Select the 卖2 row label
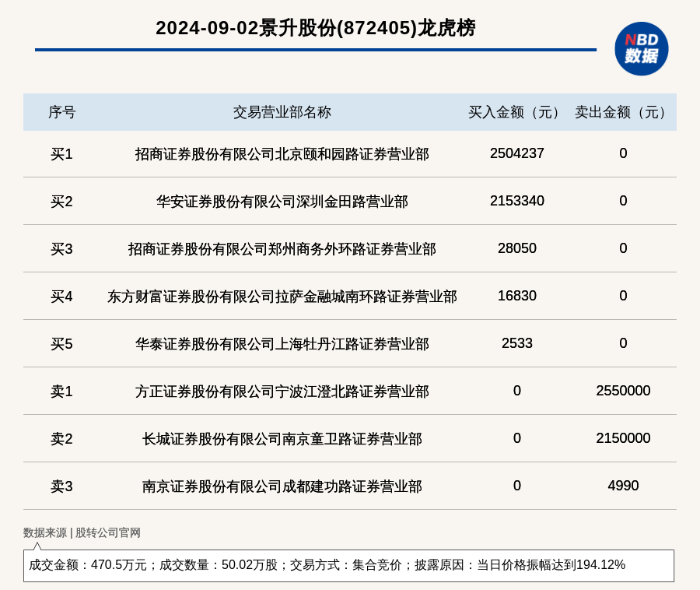 click(61, 438)
